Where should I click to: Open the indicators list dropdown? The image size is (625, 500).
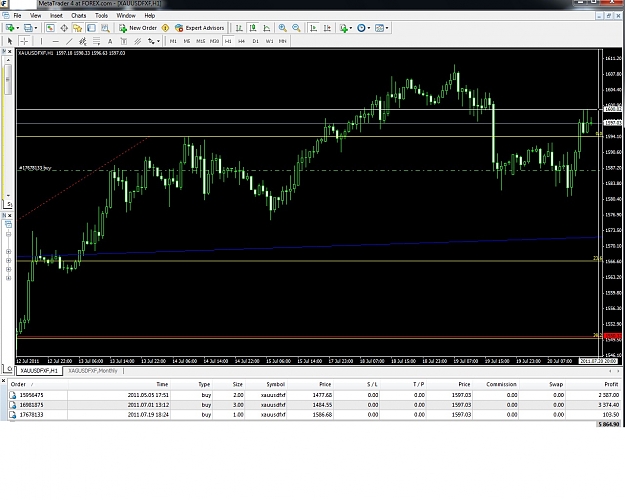click(x=350, y=28)
